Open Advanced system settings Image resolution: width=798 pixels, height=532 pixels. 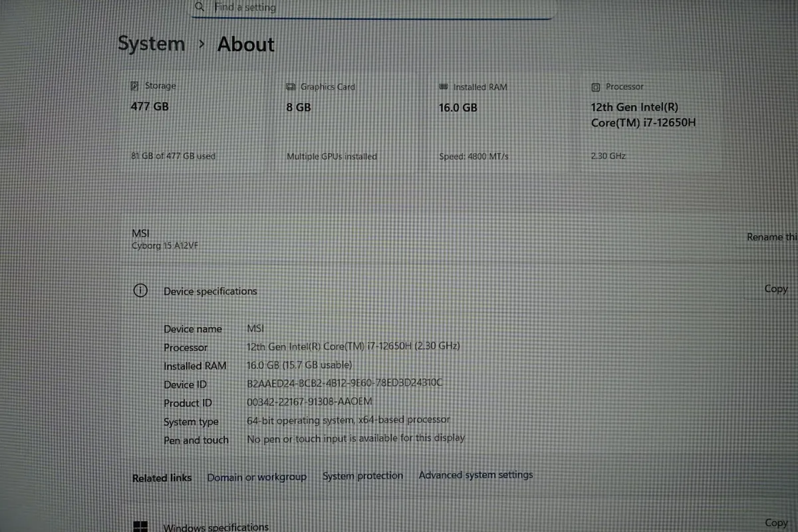[x=475, y=475]
